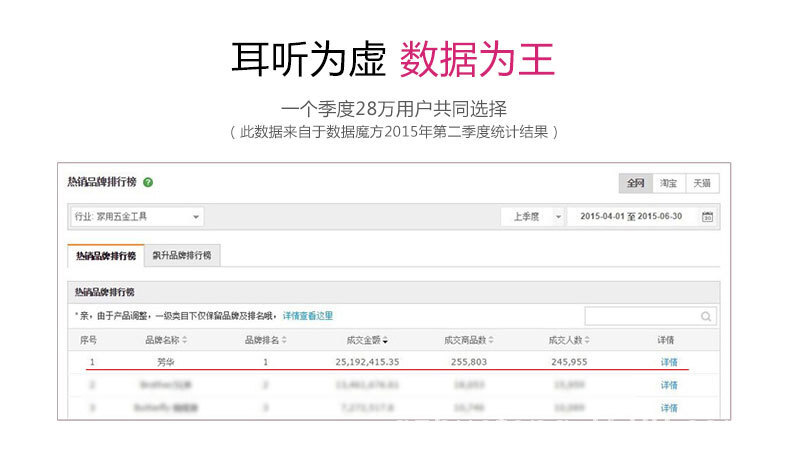
Task: Open 详情 link in second brand row
Action: pyautogui.click(x=669, y=385)
